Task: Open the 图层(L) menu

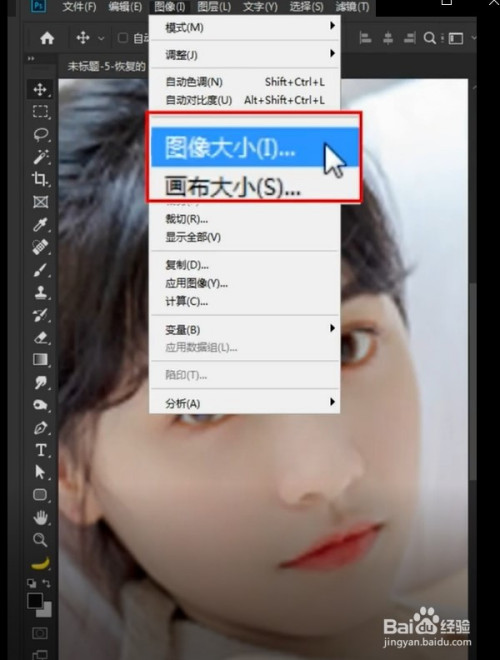Action: point(214,7)
